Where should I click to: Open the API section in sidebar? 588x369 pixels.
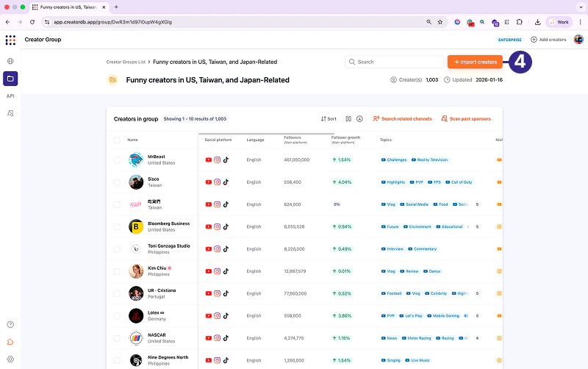pyautogui.click(x=10, y=96)
